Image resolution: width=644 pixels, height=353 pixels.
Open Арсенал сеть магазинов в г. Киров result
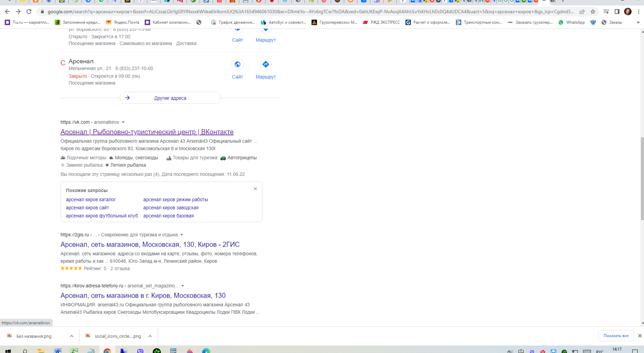[x=143, y=295]
